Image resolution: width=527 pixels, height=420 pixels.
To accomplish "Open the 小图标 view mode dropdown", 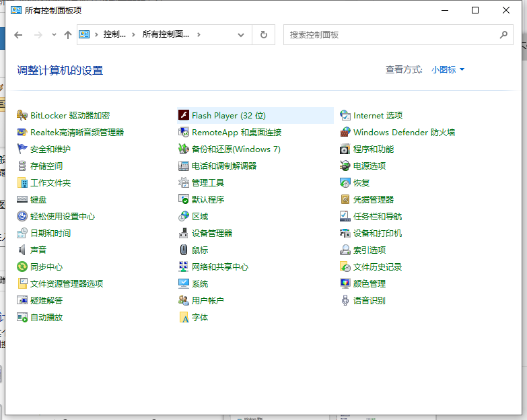I will (x=448, y=69).
